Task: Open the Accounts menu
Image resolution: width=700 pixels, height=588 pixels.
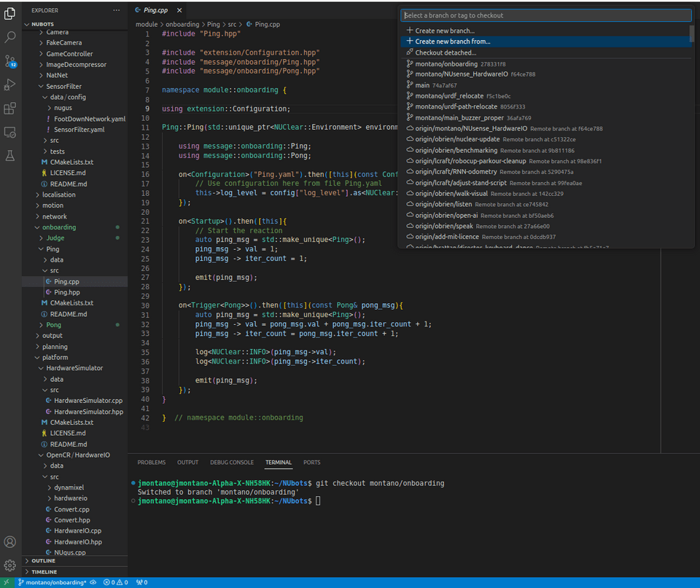Action: pos(10,541)
